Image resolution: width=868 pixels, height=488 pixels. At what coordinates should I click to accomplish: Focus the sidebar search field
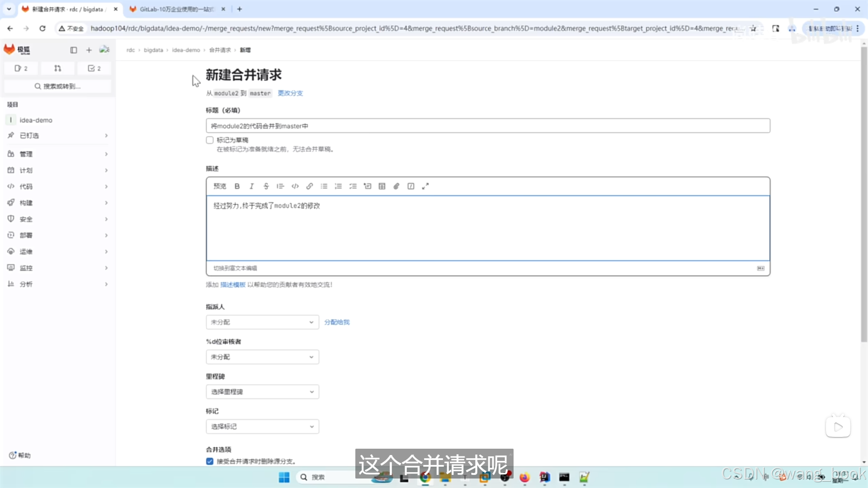[x=58, y=86]
